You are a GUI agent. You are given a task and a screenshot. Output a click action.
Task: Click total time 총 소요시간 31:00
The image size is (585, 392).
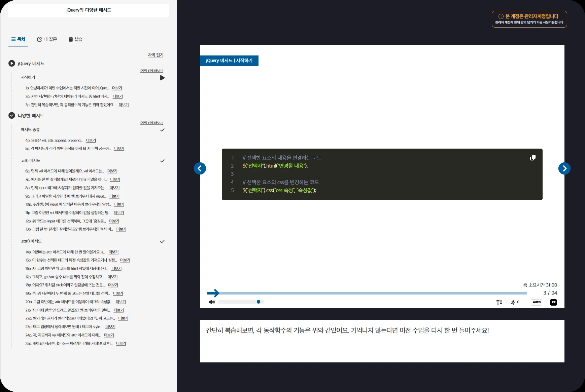(x=540, y=285)
